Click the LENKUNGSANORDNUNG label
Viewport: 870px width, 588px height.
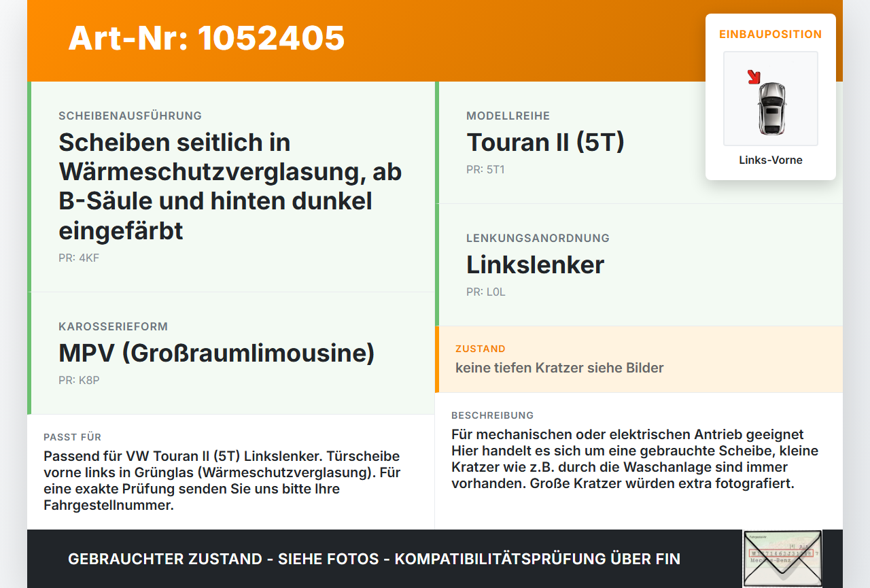pyautogui.click(x=538, y=238)
